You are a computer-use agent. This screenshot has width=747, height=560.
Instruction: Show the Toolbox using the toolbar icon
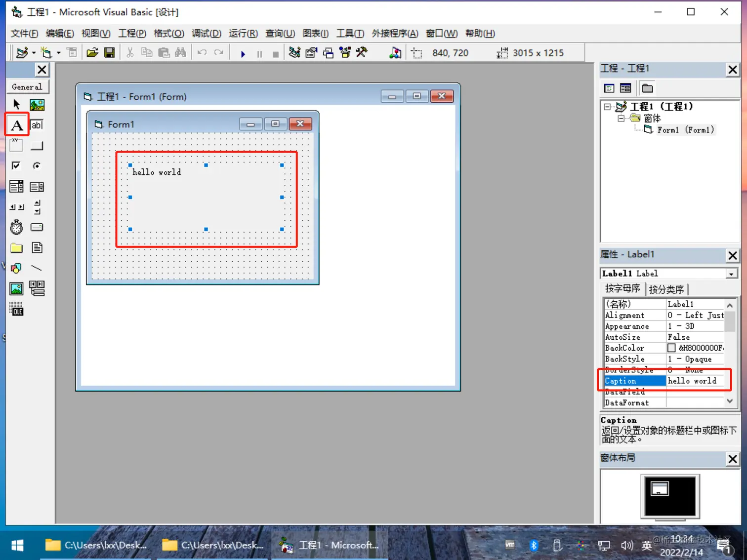point(362,52)
